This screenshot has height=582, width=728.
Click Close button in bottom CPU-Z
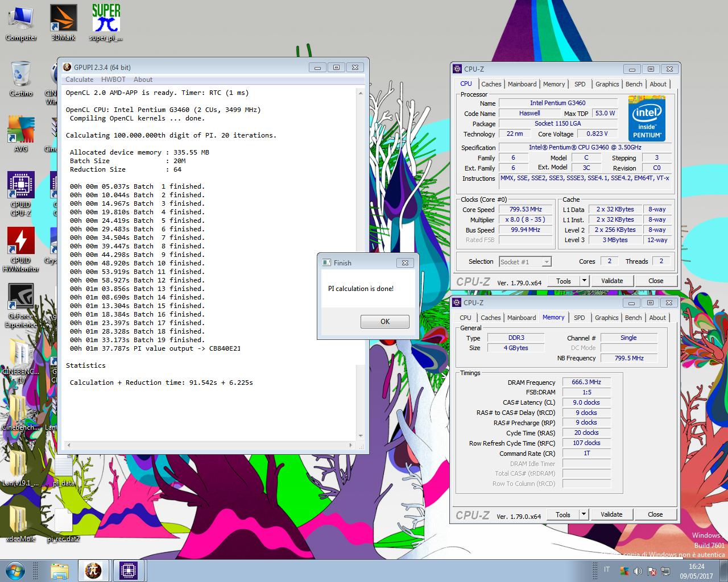click(x=655, y=514)
